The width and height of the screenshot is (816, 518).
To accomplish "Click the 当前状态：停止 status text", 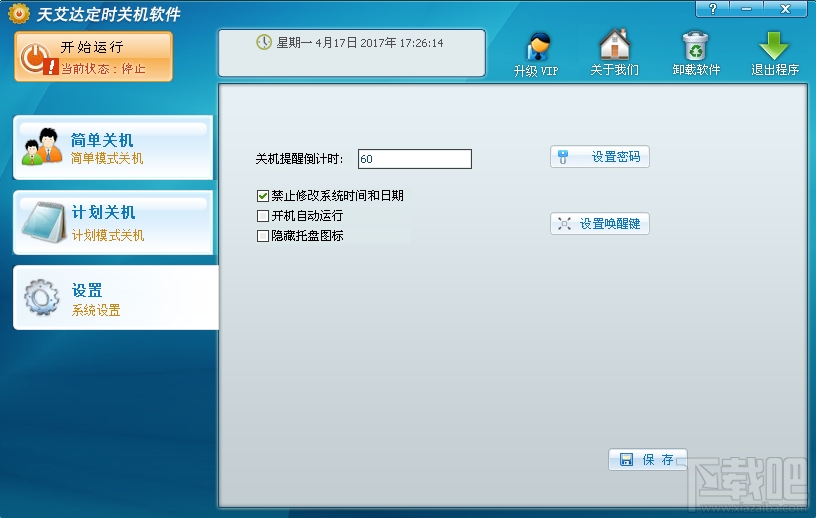I will (x=103, y=68).
